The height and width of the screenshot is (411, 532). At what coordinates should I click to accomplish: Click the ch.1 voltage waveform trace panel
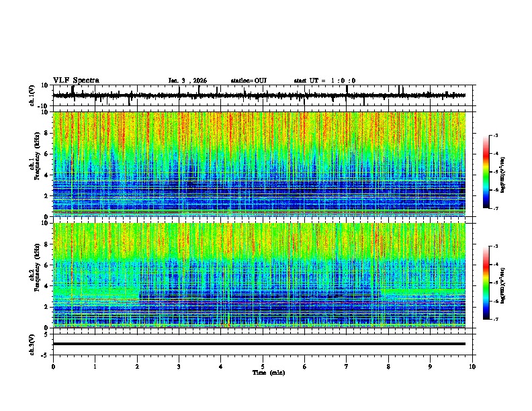(264, 95)
